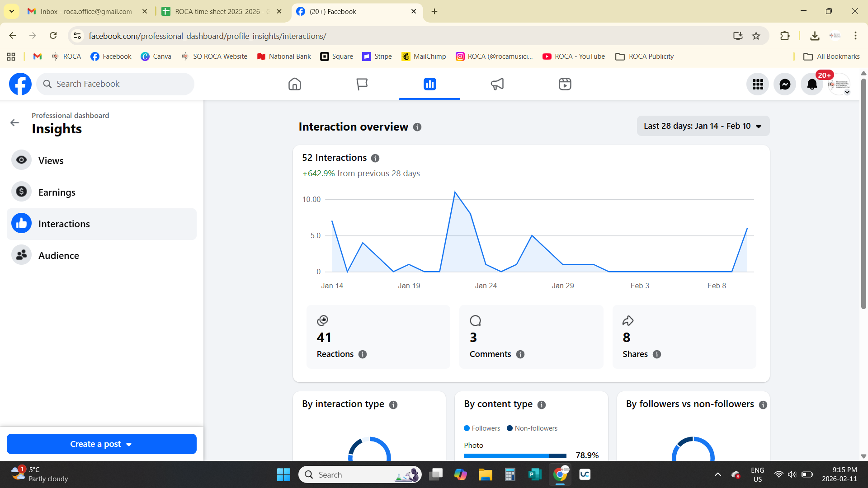Open the Facebook menu grid icon
This screenshot has width=868, height=488.
(758, 84)
